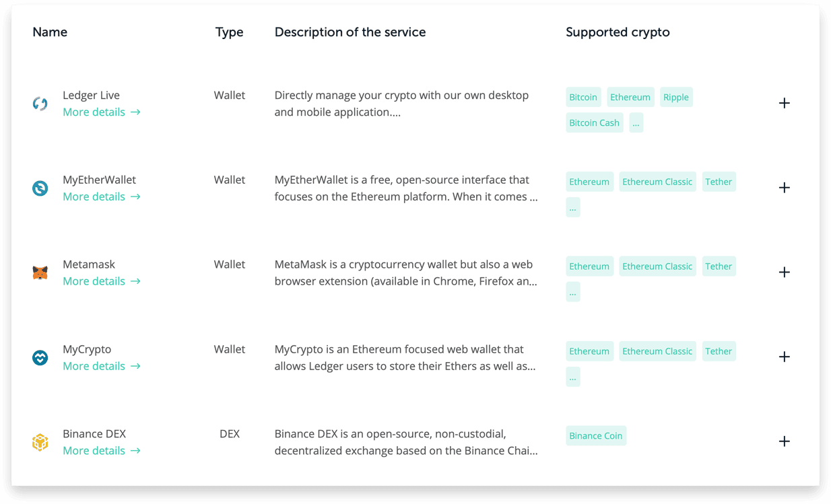
Task: Expand the Metamask row with plus
Action: click(784, 273)
